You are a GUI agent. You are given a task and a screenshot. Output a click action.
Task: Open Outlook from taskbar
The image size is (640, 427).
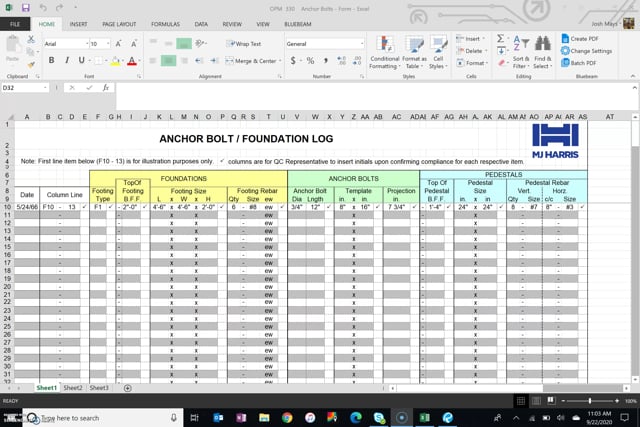coord(218,418)
